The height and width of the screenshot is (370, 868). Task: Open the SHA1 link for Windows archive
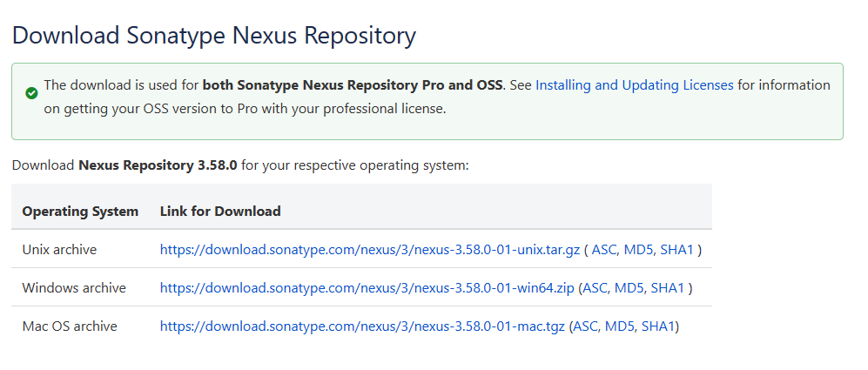click(668, 288)
